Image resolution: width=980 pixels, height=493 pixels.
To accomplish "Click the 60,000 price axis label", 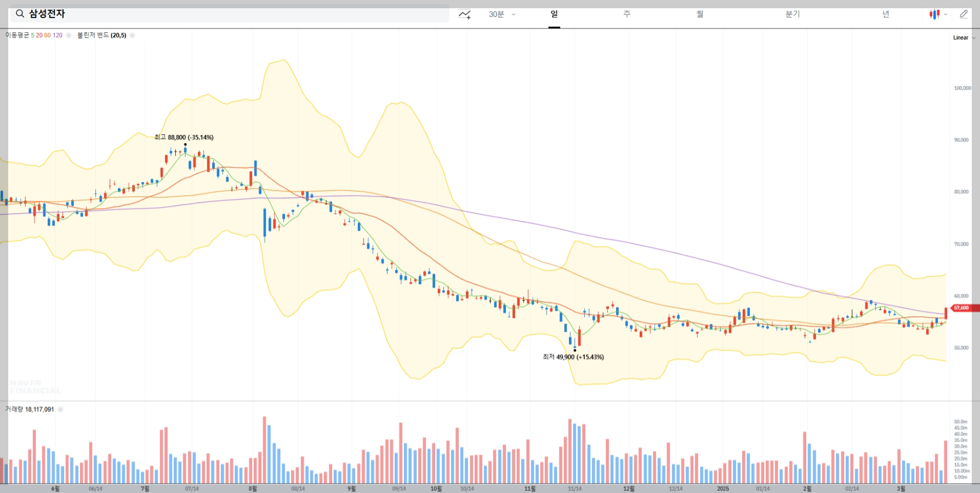I will click(961, 296).
